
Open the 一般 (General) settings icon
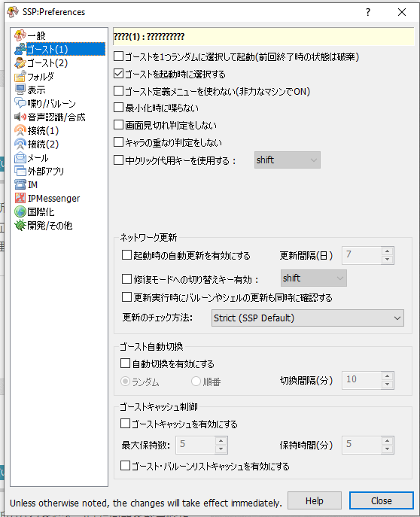pos(20,35)
